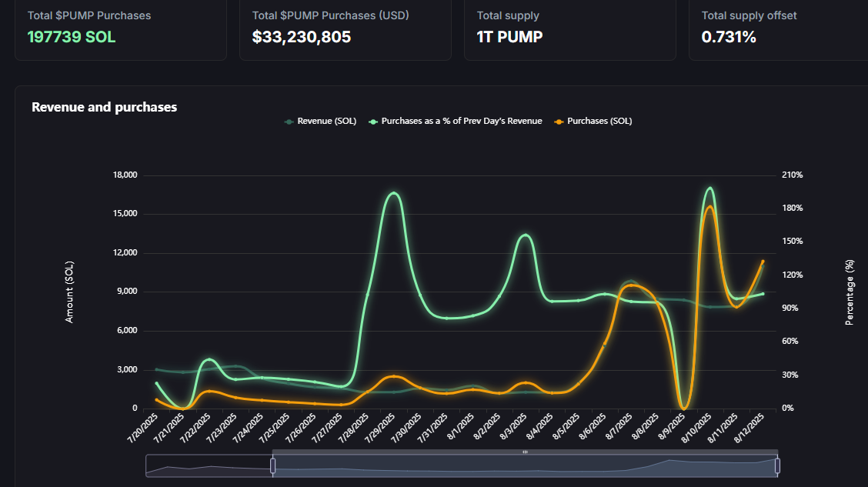Click the Amount (SOL) axis title
Viewport: 868px width, 487px height.
pos(70,292)
